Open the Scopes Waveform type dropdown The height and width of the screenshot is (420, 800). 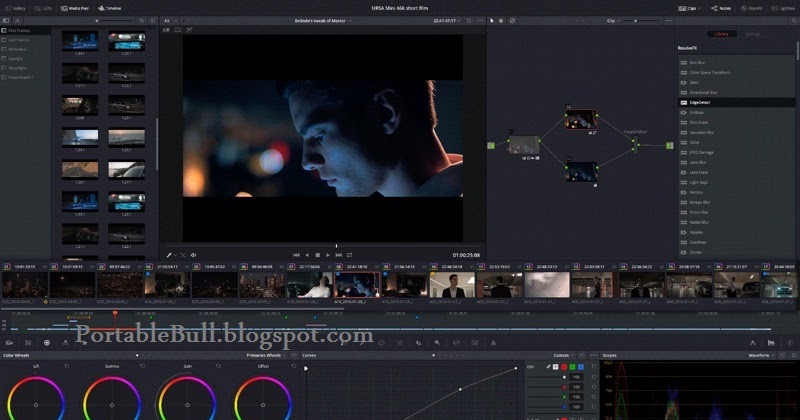[761, 355]
